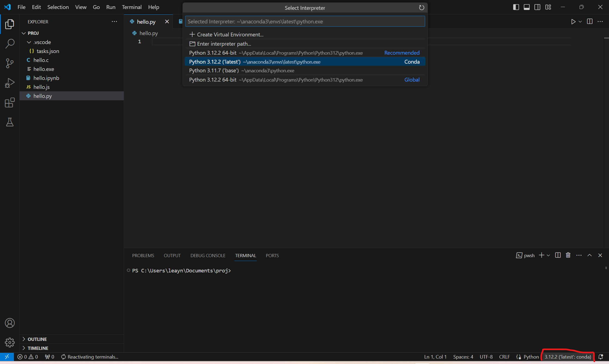Screen dimensions: 609x364
Task: Open the Testing flask view
Action: tap(10, 122)
